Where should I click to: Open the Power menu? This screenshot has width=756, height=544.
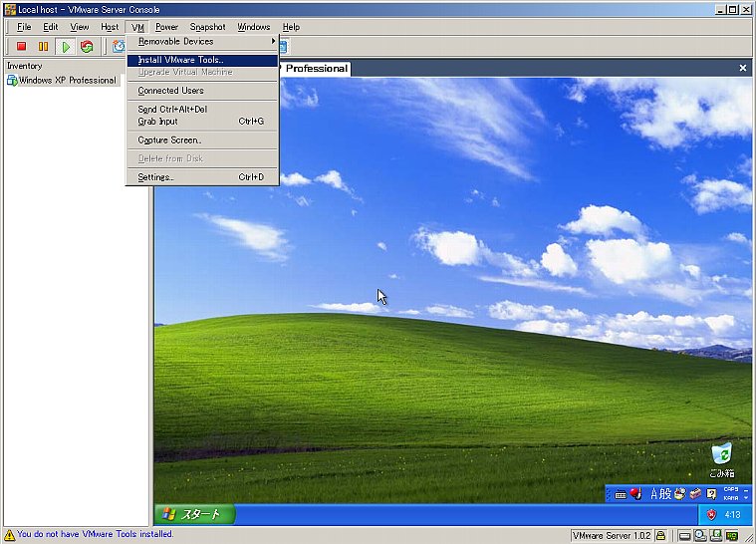[x=166, y=27]
